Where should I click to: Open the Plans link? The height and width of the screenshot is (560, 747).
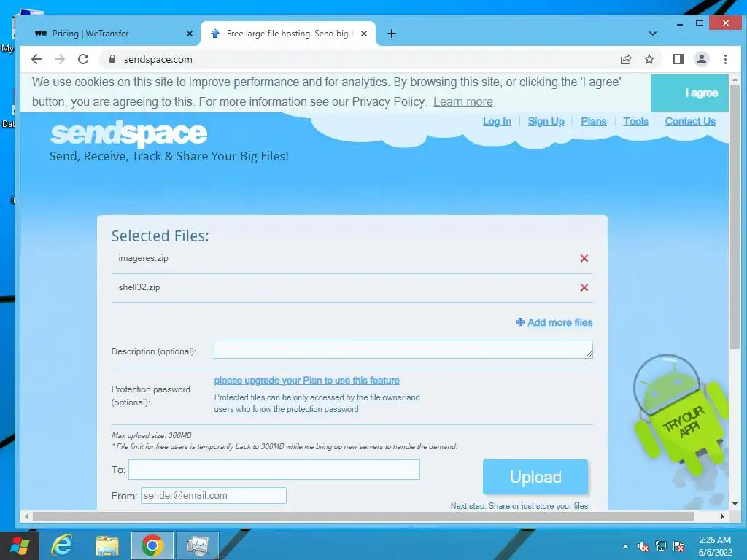pos(593,122)
